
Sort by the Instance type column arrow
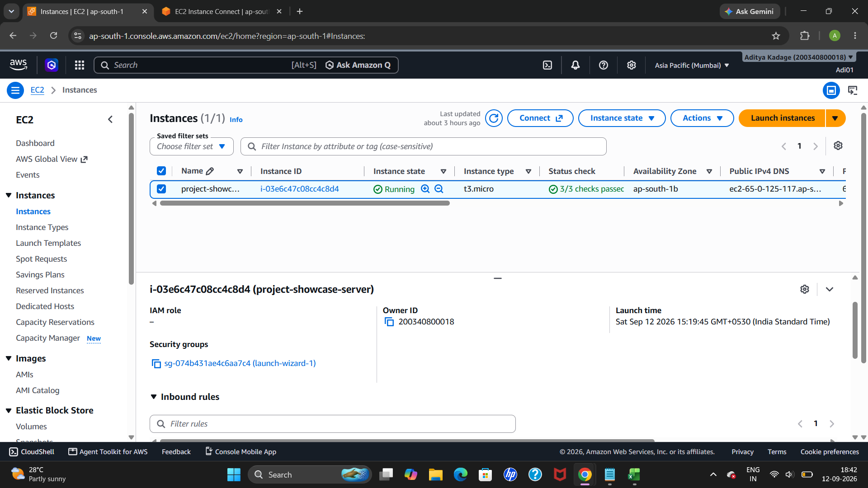point(528,171)
